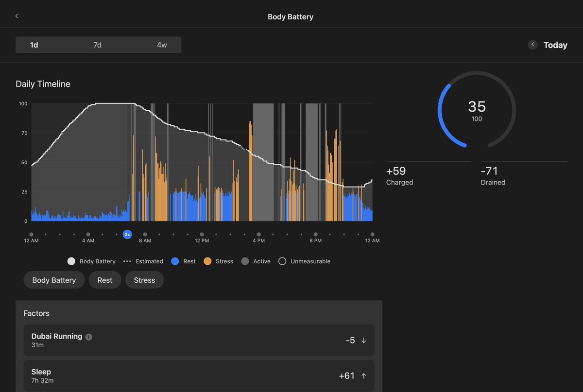Open the Sleep factor row
This screenshot has height=392, width=583.
pyautogui.click(x=199, y=376)
